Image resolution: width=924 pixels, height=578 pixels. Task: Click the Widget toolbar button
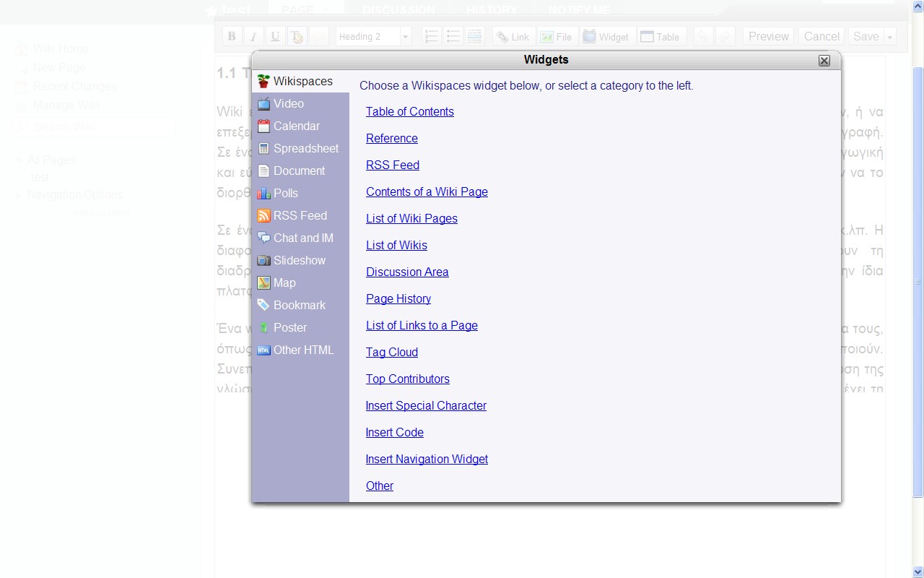607,36
